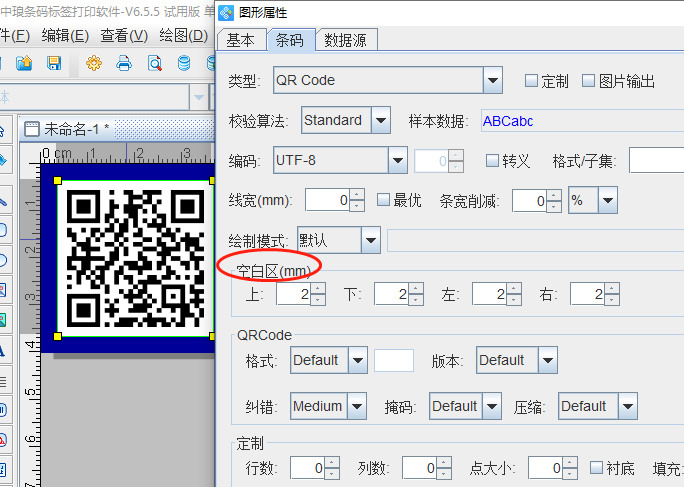Viewport: 684px width, 487px height.
Task: Expand the QR Code type dropdown
Action: point(492,80)
